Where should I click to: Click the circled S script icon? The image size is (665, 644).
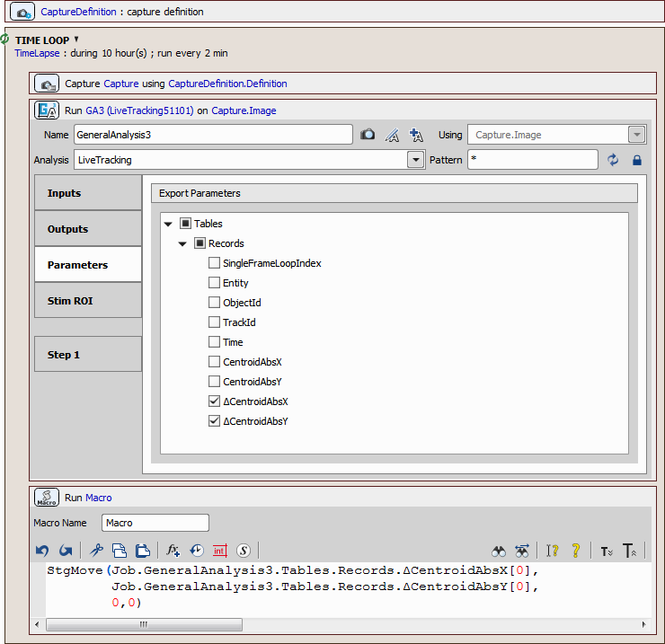tap(244, 551)
